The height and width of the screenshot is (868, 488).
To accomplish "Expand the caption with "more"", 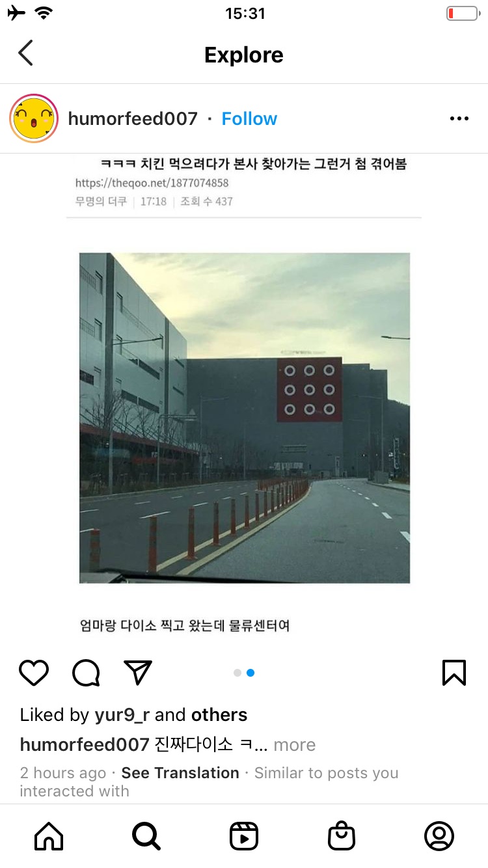I will click(x=294, y=745).
